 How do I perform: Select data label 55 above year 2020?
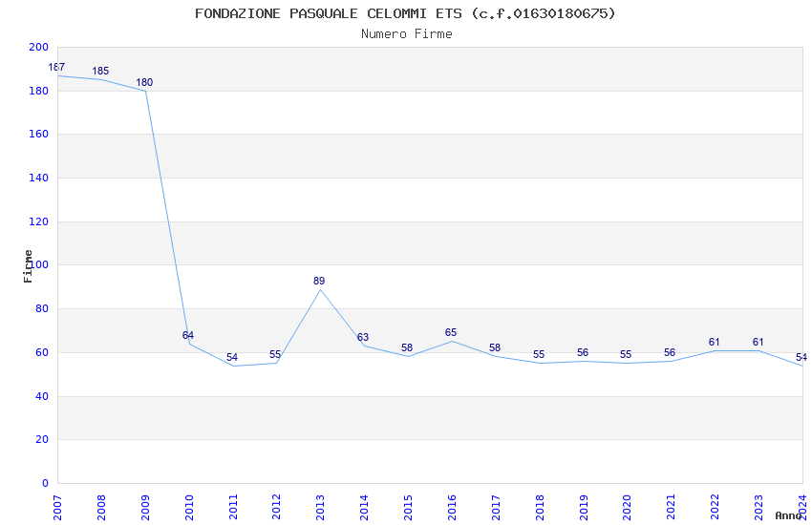626,354
